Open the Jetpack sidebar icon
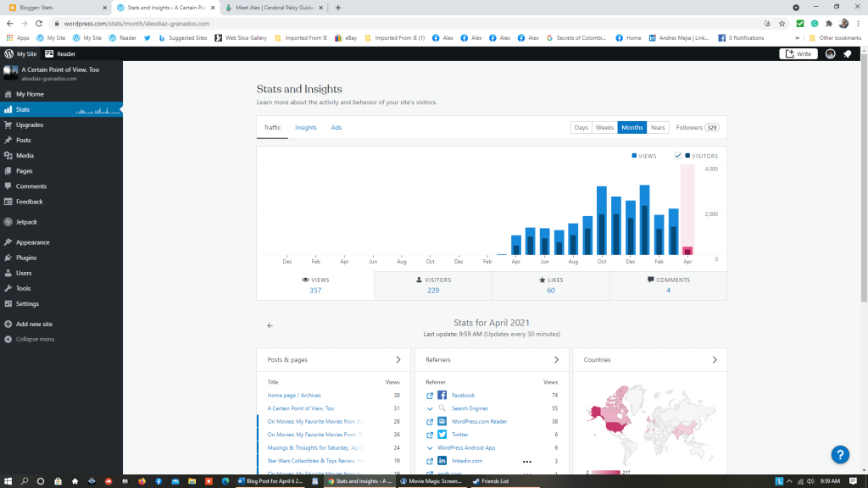 pyautogui.click(x=8, y=222)
